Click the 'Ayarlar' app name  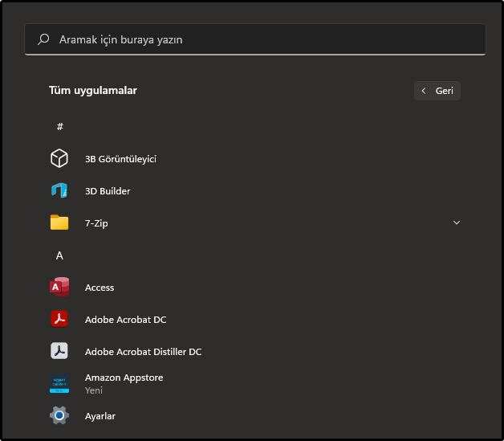point(100,416)
